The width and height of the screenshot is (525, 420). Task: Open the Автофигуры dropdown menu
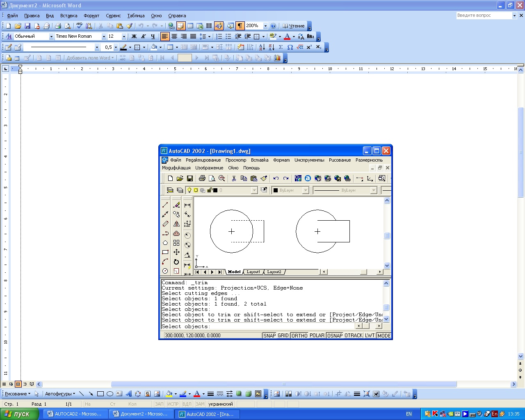(60, 394)
